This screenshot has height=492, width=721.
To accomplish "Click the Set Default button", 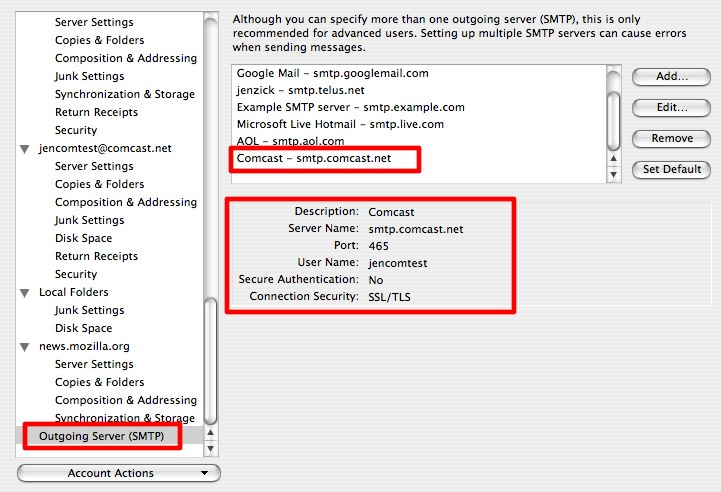I will point(671,169).
